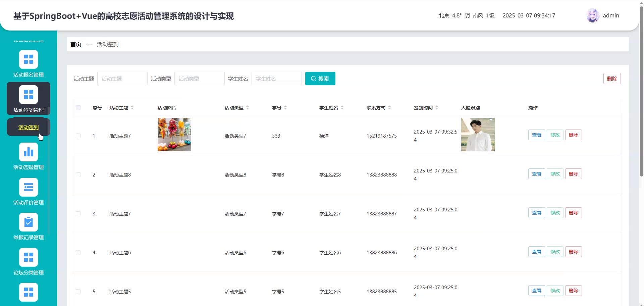Click 活动签退管理 menu label
644x306 pixels.
(x=29, y=167)
